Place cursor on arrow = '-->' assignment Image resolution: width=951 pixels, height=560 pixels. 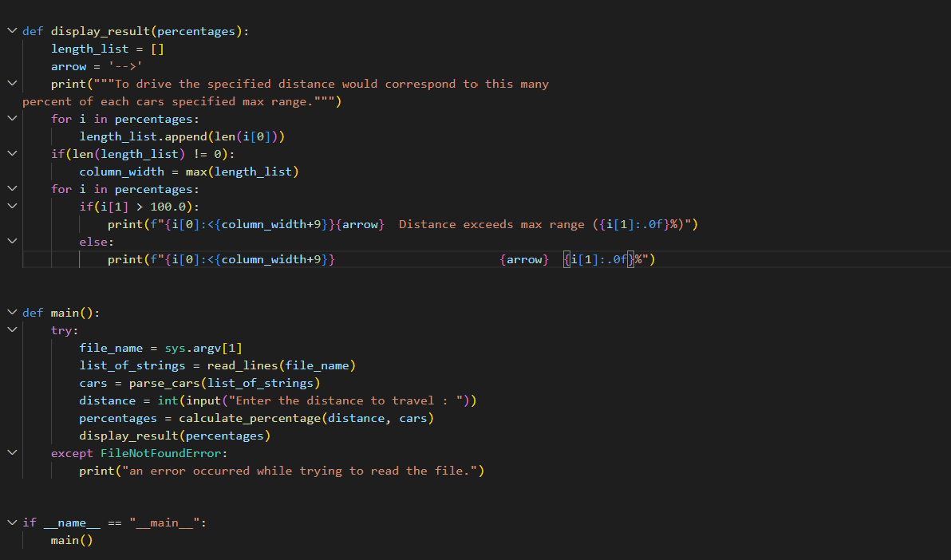(97, 66)
